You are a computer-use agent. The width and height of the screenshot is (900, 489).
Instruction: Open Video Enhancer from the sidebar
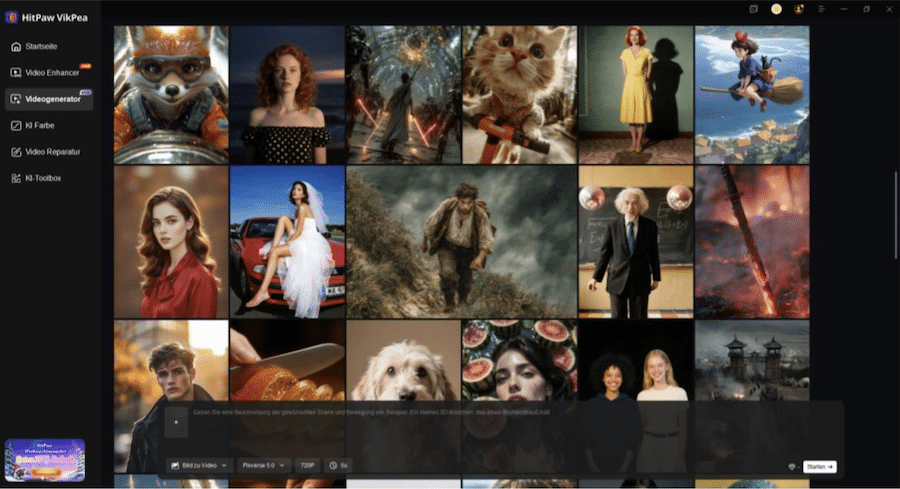coord(50,72)
